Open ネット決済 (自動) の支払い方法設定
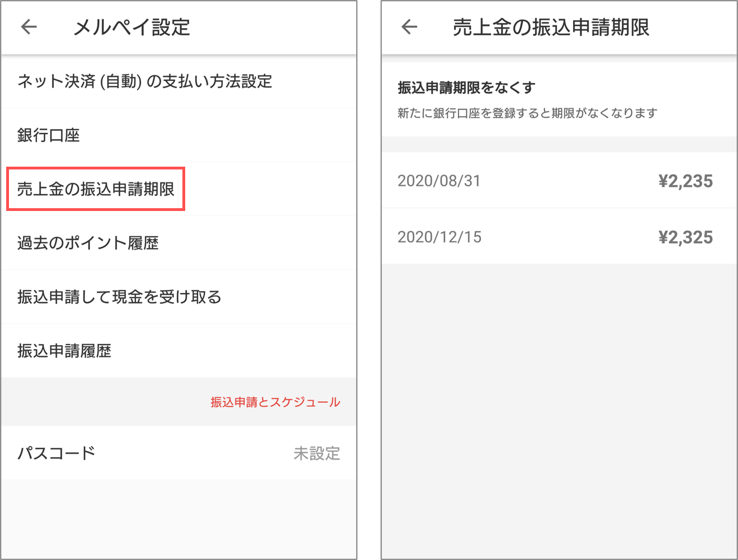 (178, 81)
